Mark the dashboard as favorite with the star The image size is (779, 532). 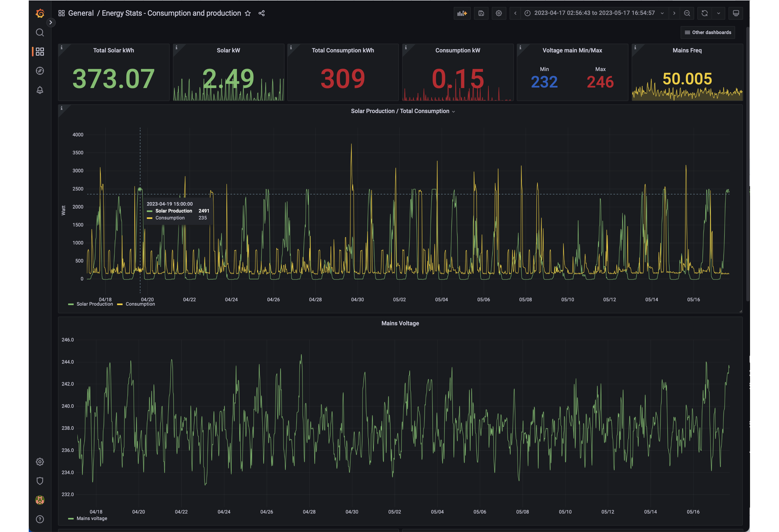(x=248, y=13)
